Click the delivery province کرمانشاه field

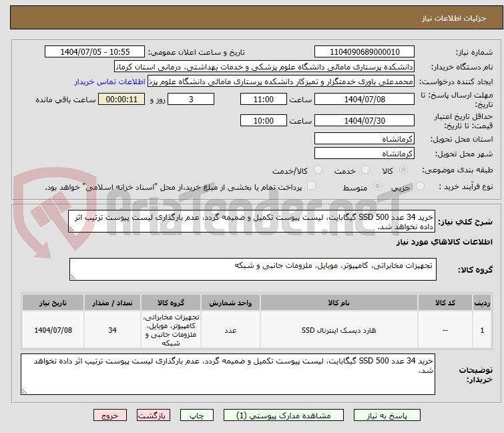click(364, 138)
